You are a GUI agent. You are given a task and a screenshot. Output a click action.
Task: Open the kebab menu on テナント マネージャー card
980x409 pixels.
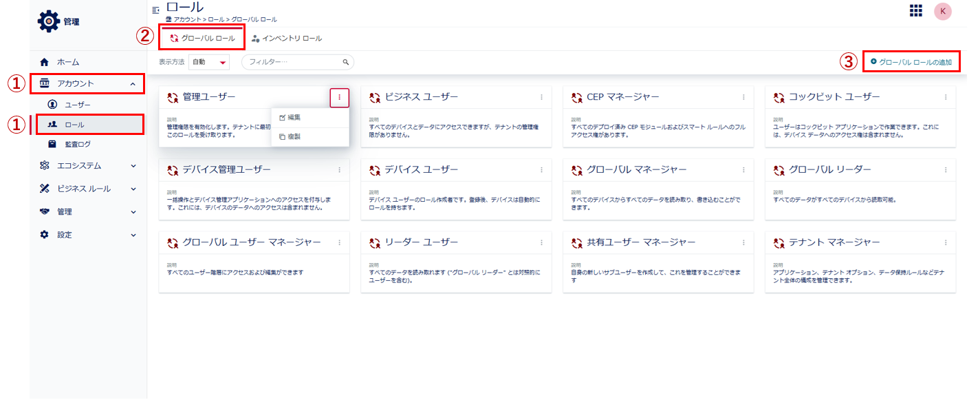946,242
